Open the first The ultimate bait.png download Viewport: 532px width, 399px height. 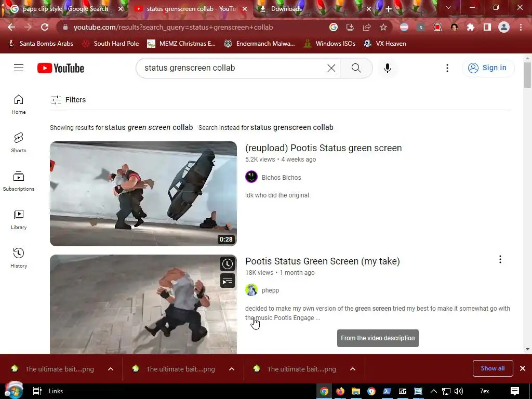pyautogui.click(x=59, y=369)
